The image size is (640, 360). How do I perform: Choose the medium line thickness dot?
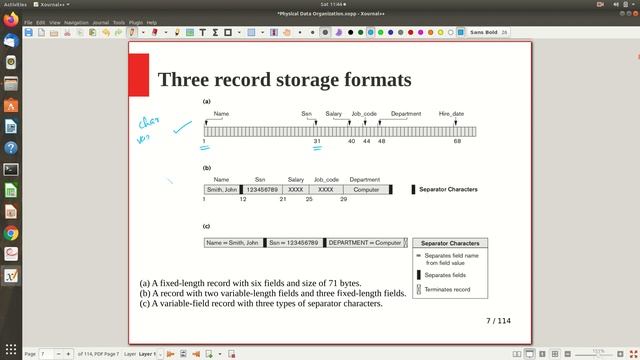313,33
